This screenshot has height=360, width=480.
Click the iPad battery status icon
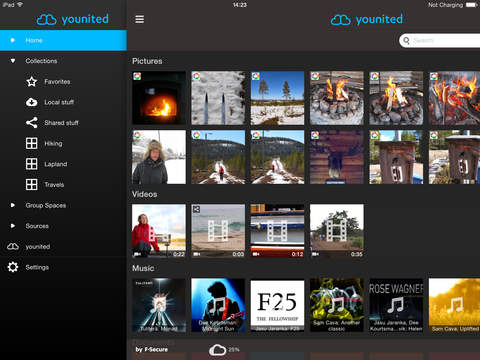point(471,5)
